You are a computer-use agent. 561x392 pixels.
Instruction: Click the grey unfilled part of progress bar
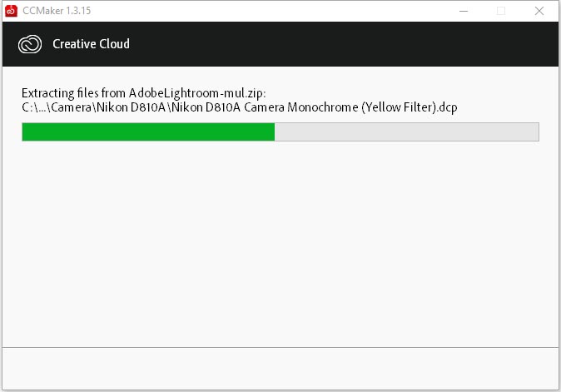[406, 132]
